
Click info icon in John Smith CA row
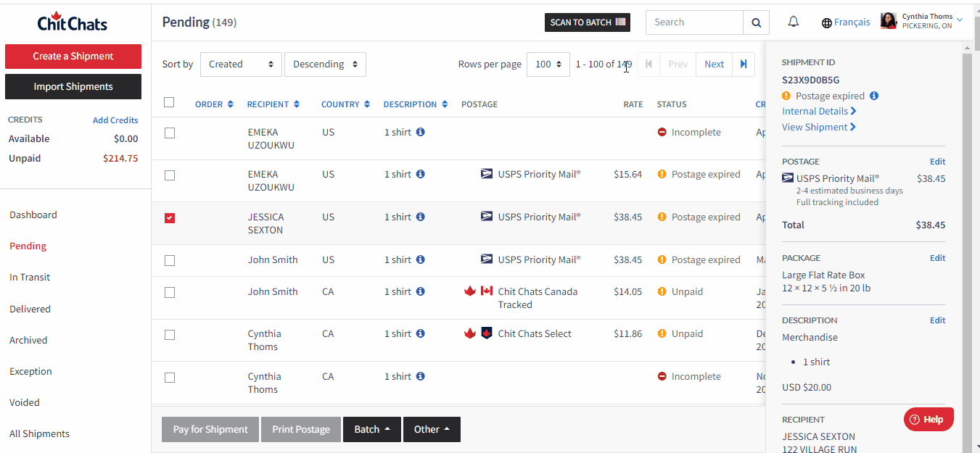(421, 291)
